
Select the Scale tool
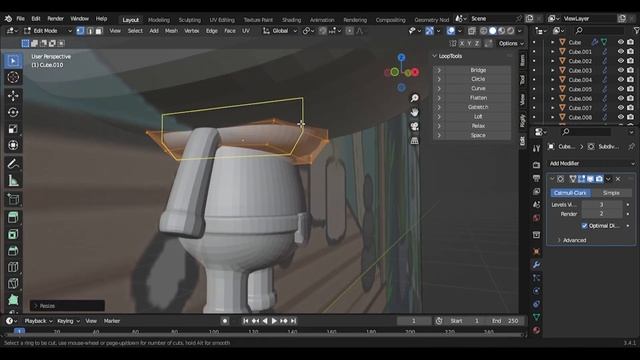tap(13, 129)
